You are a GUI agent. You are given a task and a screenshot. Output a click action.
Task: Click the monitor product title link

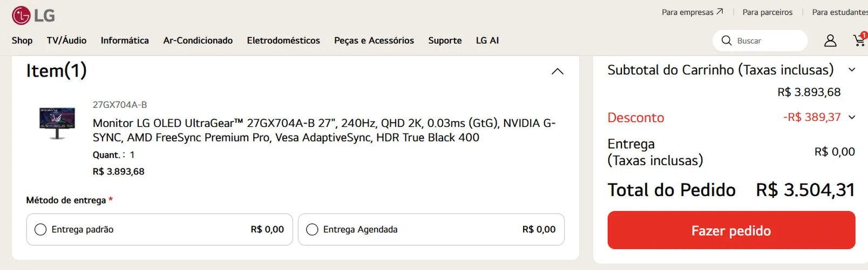pyautogui.click(x=324, y=130)
